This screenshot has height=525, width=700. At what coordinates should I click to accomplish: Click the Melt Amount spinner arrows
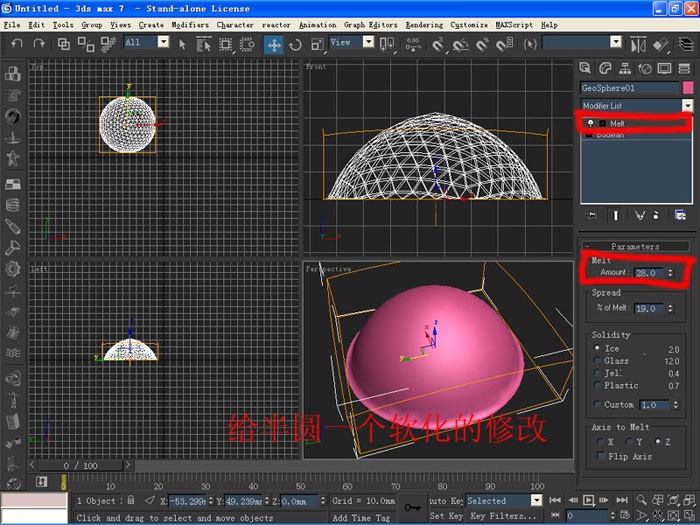(x=670, y=273)
